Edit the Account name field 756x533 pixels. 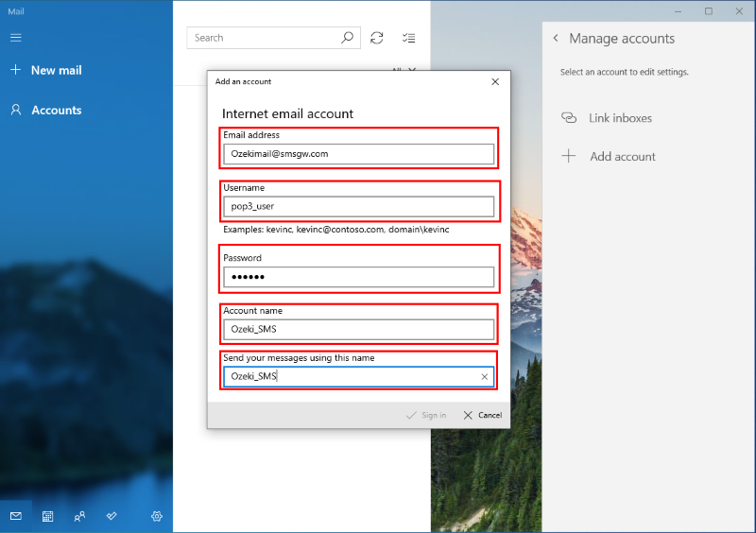point(359,330)
